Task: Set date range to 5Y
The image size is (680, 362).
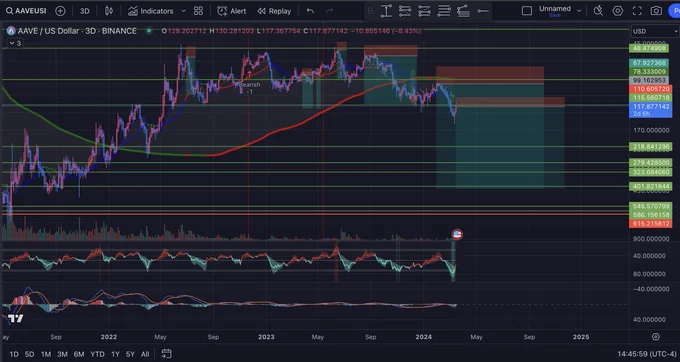Action: tap(130, 354)
